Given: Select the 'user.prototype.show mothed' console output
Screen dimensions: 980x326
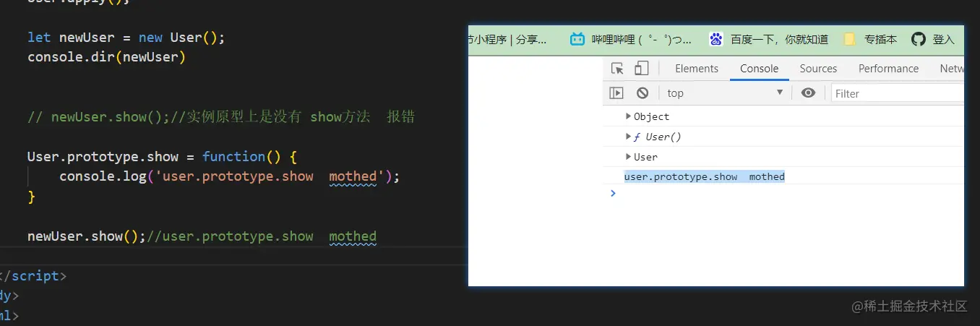Looking at the screenshot, I should point(704,176).
